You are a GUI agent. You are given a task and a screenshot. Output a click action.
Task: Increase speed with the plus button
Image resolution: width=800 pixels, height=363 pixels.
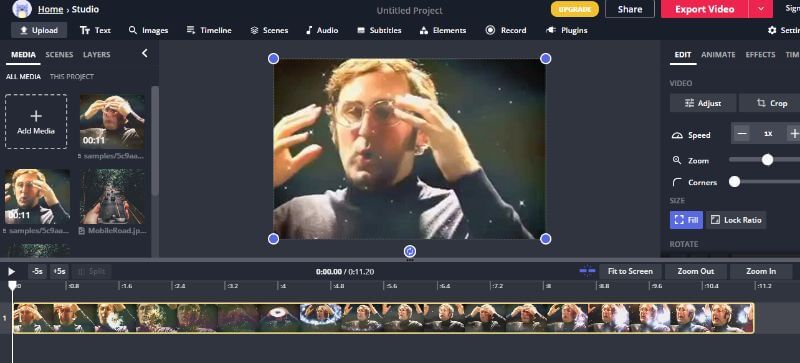pyautogui.click(x=793, y=134)
